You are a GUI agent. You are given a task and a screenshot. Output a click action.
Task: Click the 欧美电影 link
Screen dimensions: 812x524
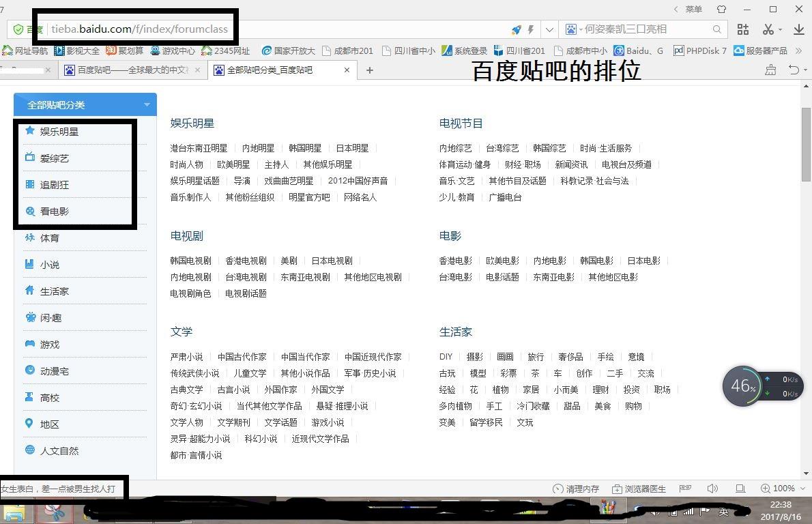tap(502, 261)
